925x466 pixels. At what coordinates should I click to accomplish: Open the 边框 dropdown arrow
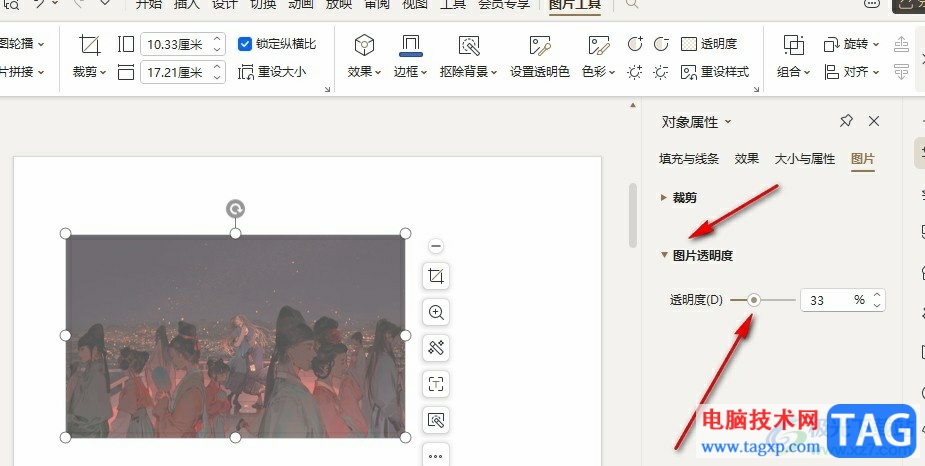(x=424, y=73)
